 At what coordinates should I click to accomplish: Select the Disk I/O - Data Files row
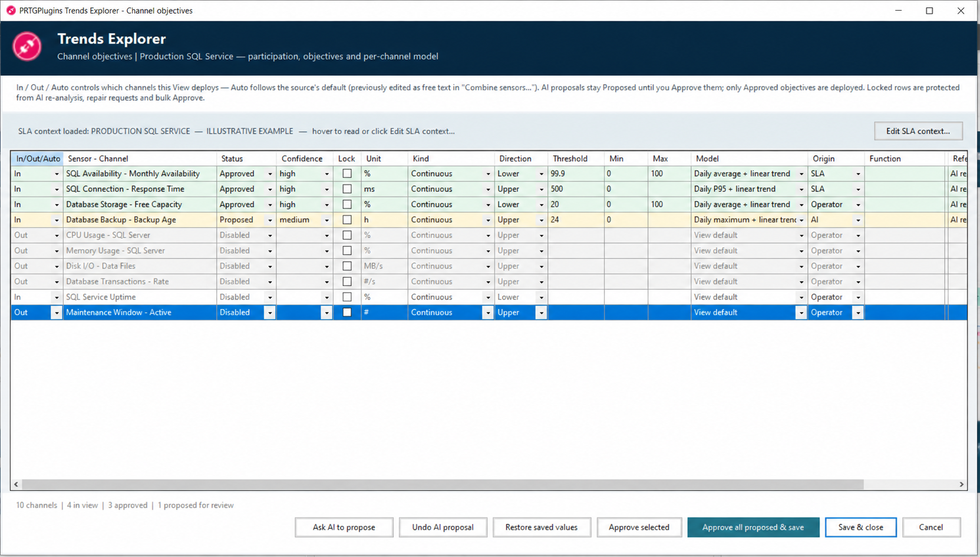point(489,266)
